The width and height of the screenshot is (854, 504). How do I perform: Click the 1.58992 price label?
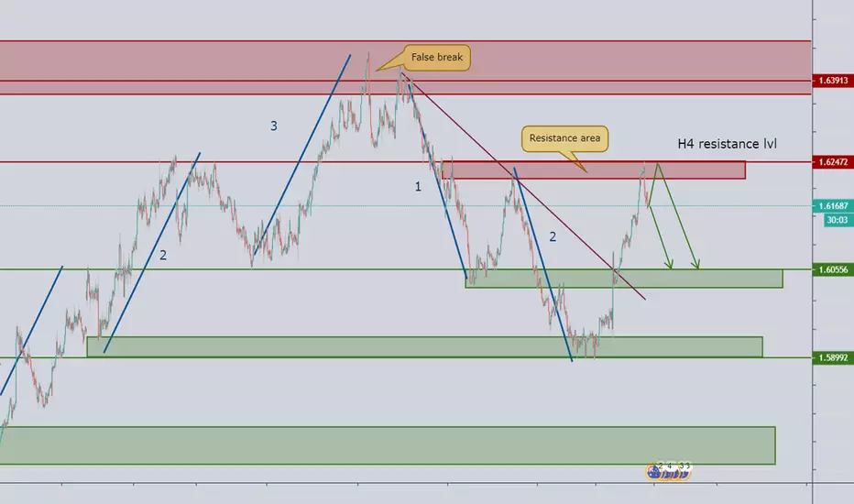[833, 357]
